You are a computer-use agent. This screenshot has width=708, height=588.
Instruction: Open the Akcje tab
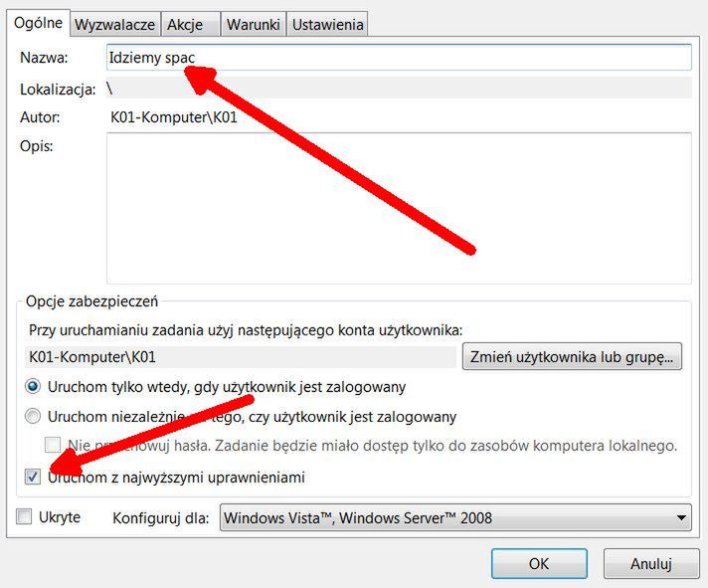coord(190,25)
